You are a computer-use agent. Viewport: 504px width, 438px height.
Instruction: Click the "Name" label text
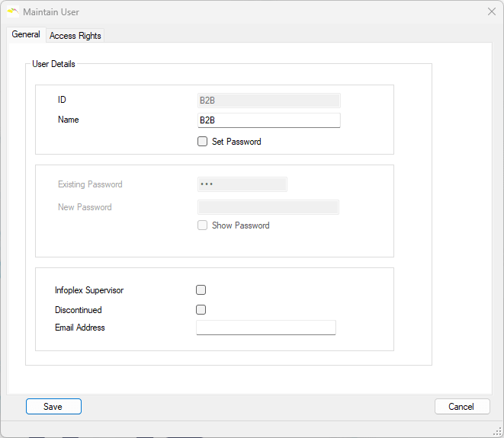(x=69, y=120)
